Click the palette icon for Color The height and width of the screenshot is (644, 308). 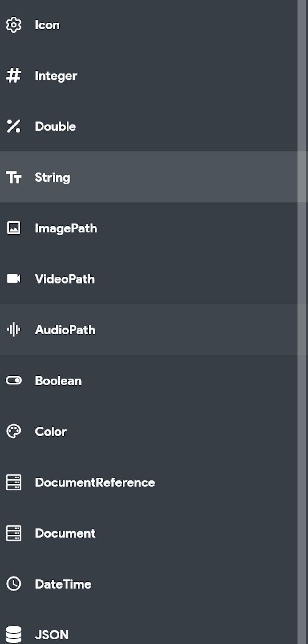14,431
